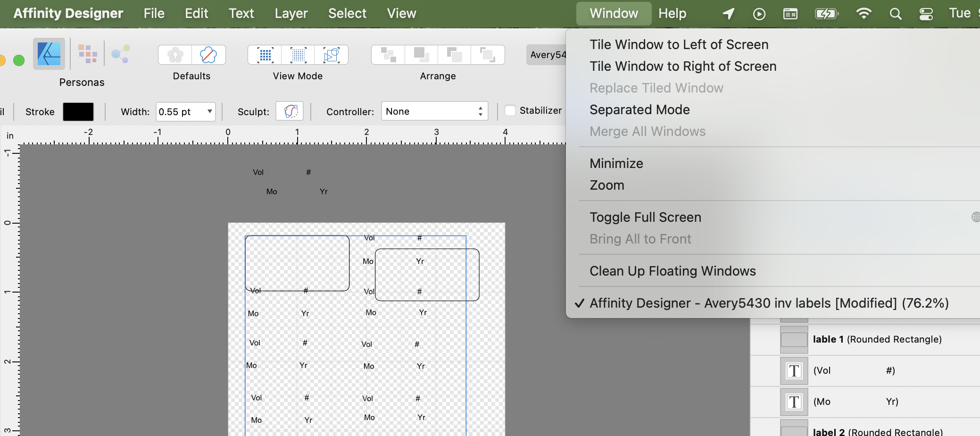Choose Clean Up Floating Windows
The width and height of the screenshot is (980, 436).
coord(673,271)
